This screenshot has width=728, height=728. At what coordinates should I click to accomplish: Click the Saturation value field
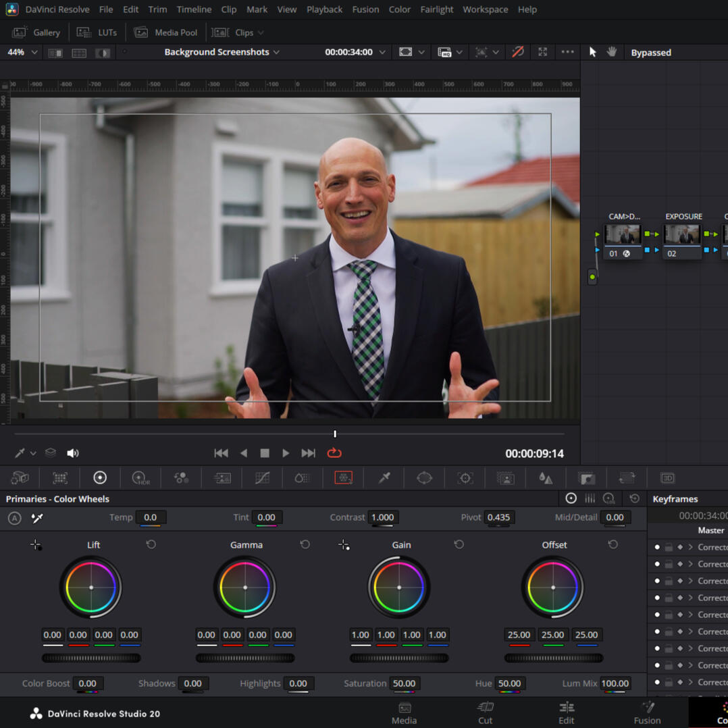coord(404,683)
